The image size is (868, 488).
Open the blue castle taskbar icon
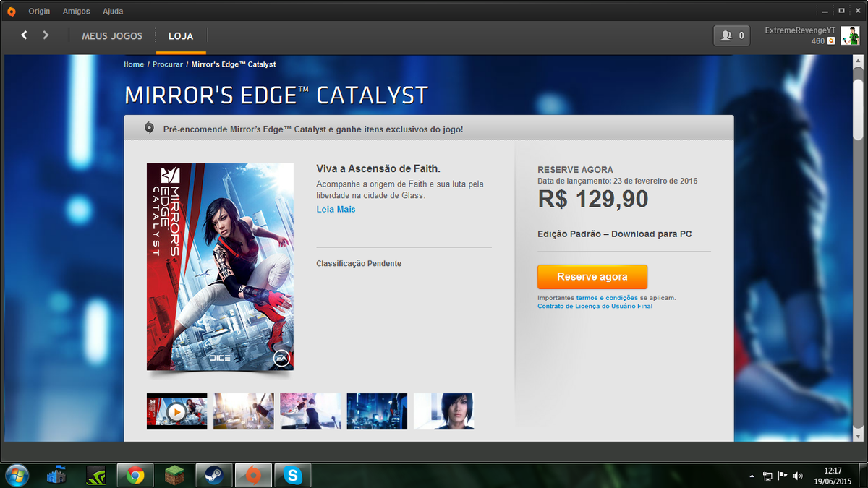56,475
